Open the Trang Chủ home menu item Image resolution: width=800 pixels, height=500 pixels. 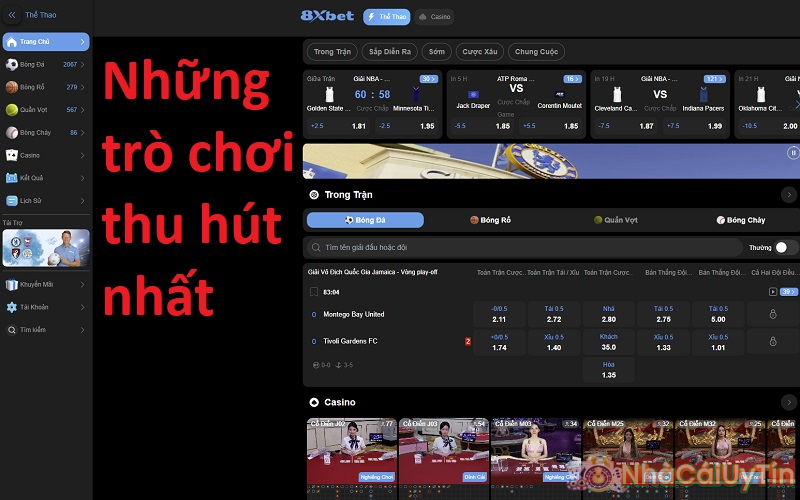coord(46,42)
